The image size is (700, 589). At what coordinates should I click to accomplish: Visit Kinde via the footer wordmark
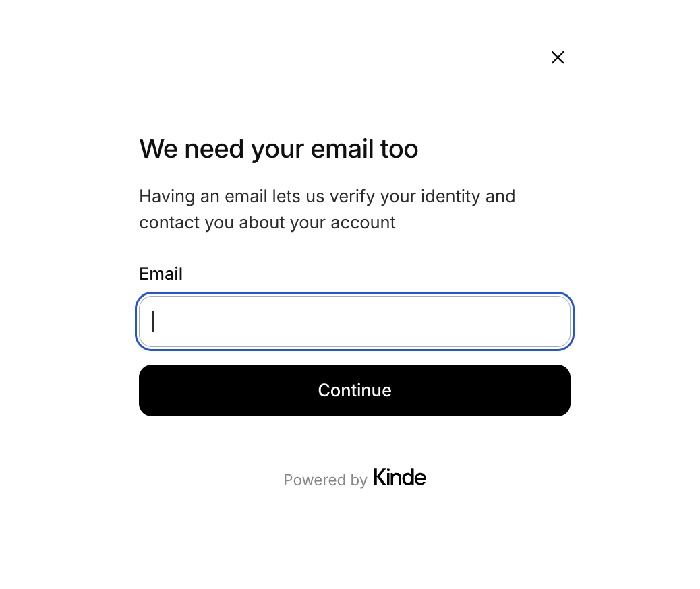tap(399, 477)
